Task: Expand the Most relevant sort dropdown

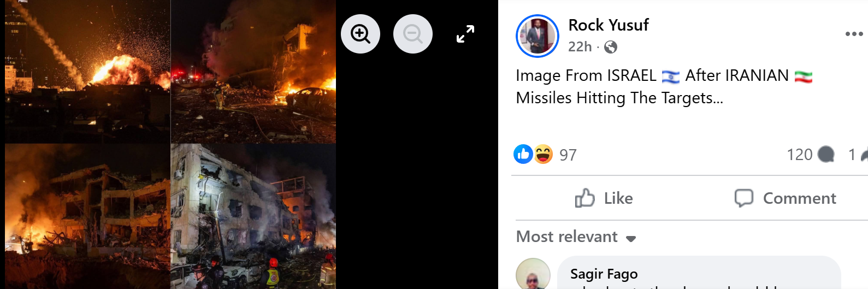Action: tap(576, 237)
